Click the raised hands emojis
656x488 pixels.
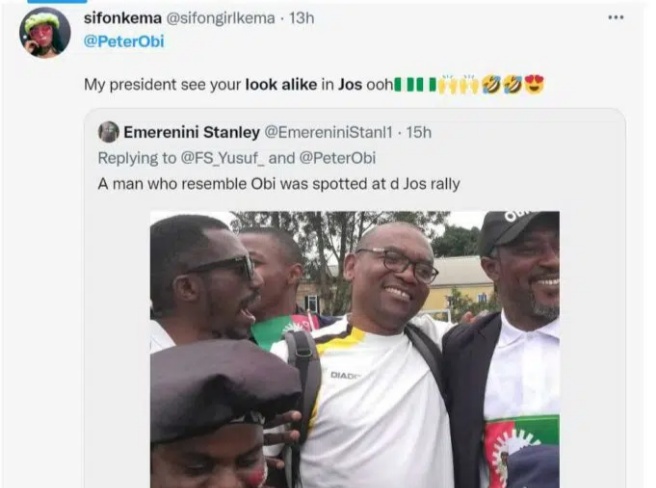pos(458,85)
